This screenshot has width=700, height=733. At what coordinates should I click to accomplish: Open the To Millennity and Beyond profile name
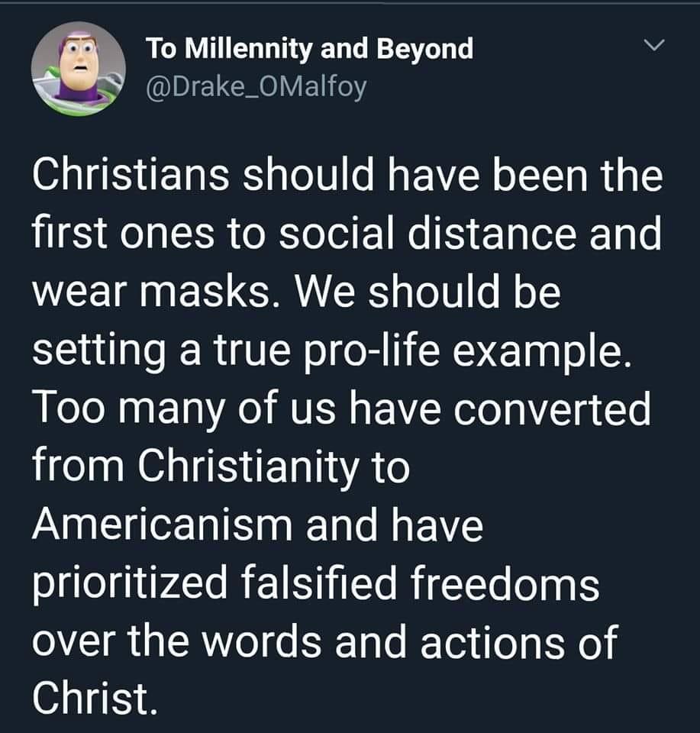[x=310, y=49]
